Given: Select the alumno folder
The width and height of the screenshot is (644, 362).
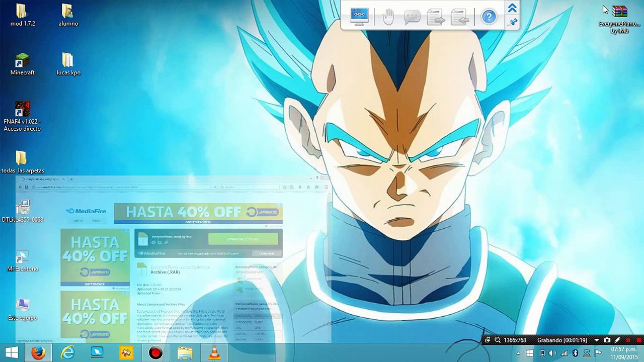Looking at the screenshot, I should (x=68, y=15).
